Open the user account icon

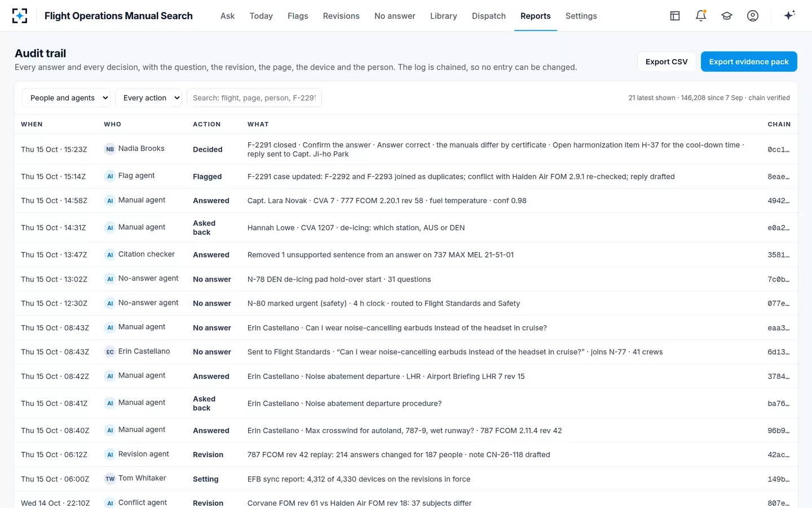(x=753, y=16)
